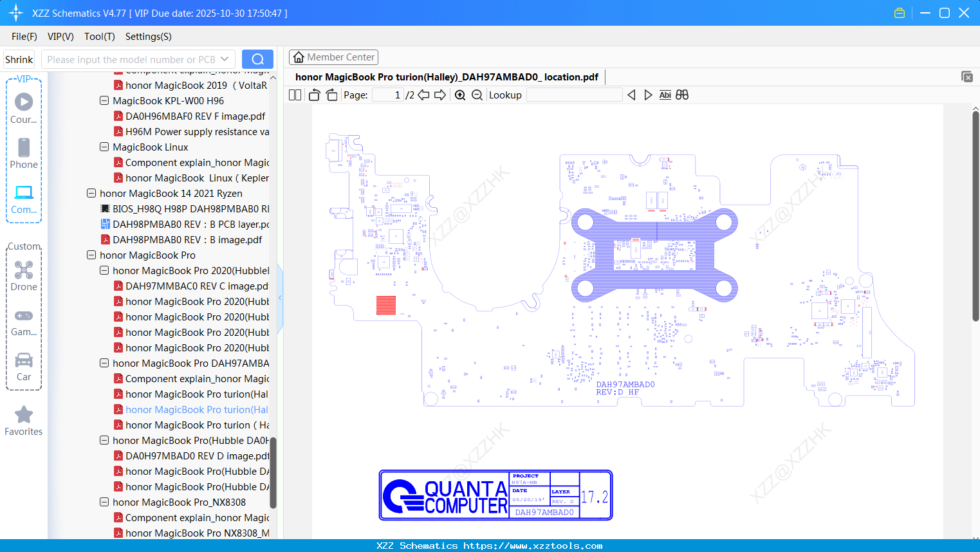Viewport: 980px width, 552px height.
Task: Click the file tree vertical scrollbar thumb
Action: [x=273, y=472]
